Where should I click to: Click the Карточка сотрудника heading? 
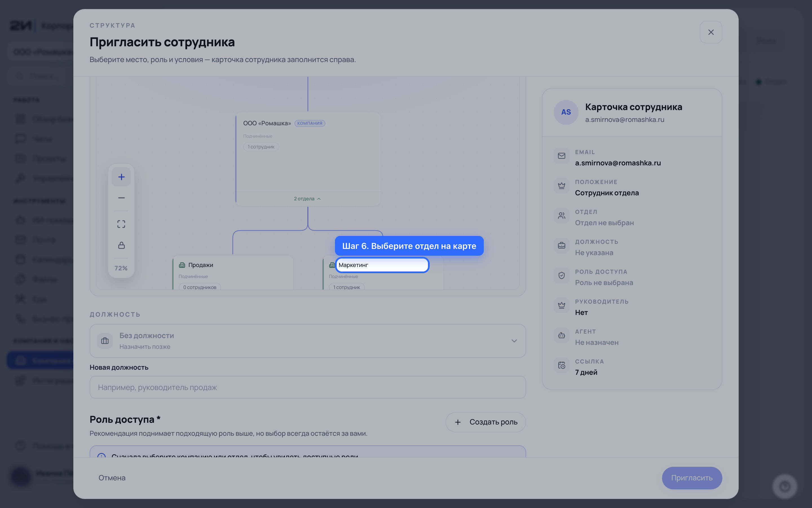click(x=634, y=107)
